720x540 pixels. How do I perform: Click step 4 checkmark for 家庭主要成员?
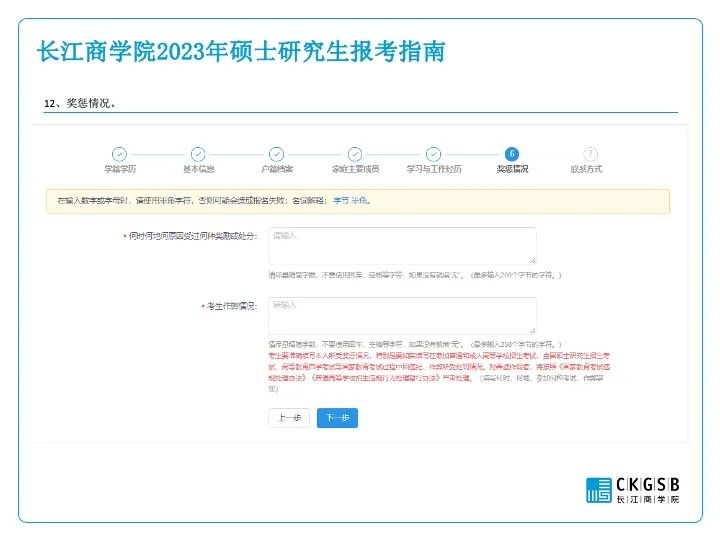(355, 154)
